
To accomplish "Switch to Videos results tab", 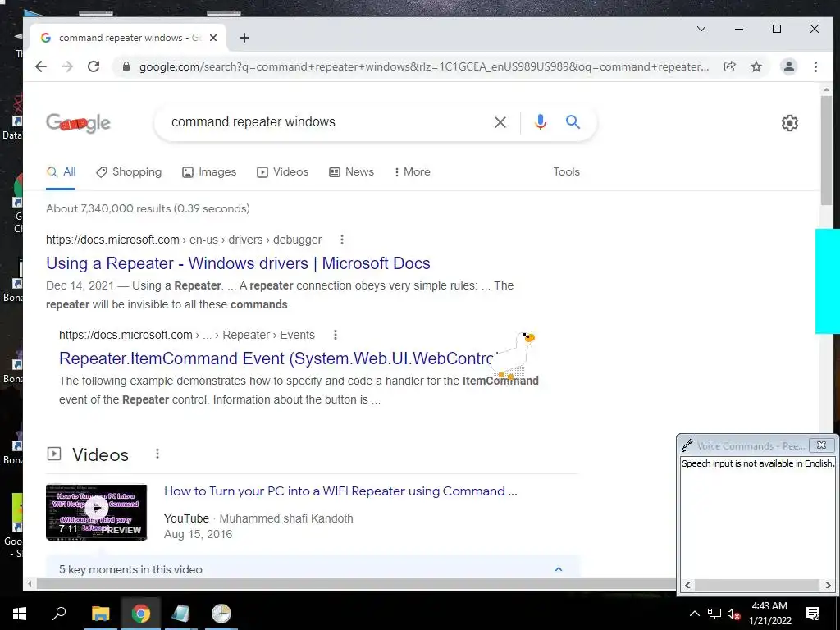I will 282,172.
